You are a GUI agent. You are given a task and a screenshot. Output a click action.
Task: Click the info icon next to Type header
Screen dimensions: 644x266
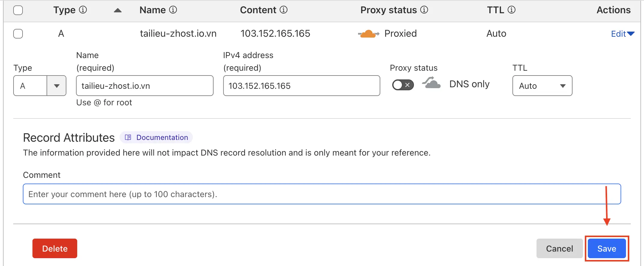click(83, 10)
